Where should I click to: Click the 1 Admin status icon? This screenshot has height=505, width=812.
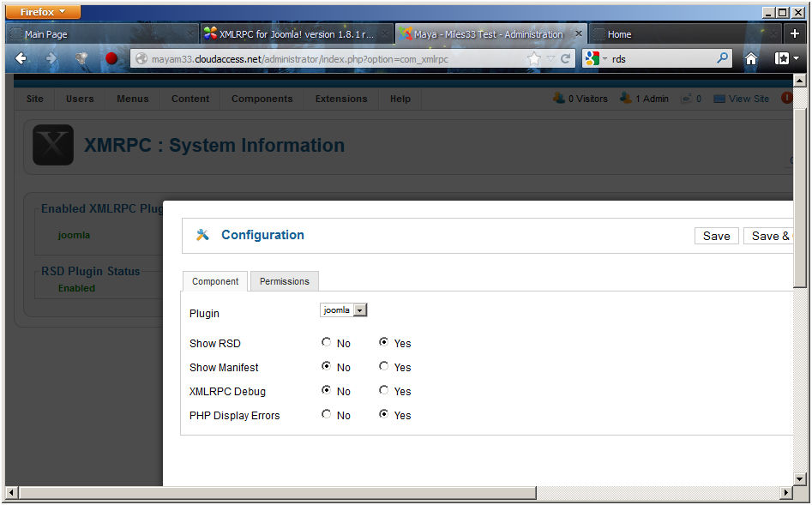[x=626, y=98]
